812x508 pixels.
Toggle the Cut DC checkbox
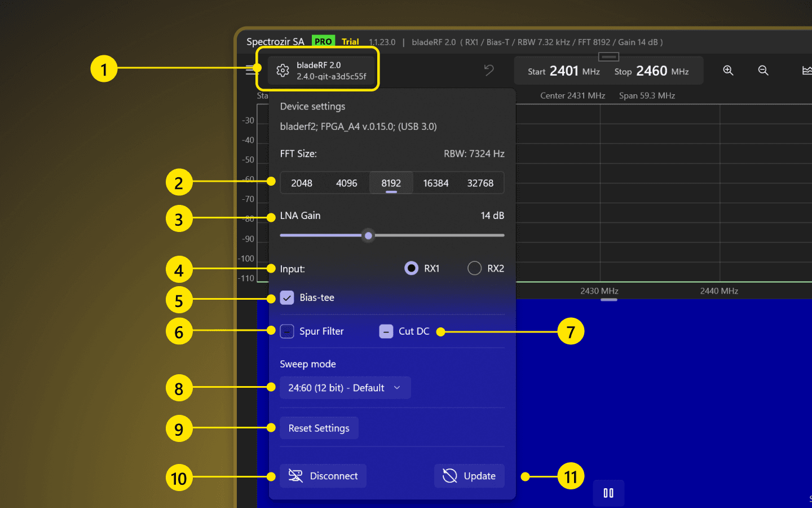[386, 331]
